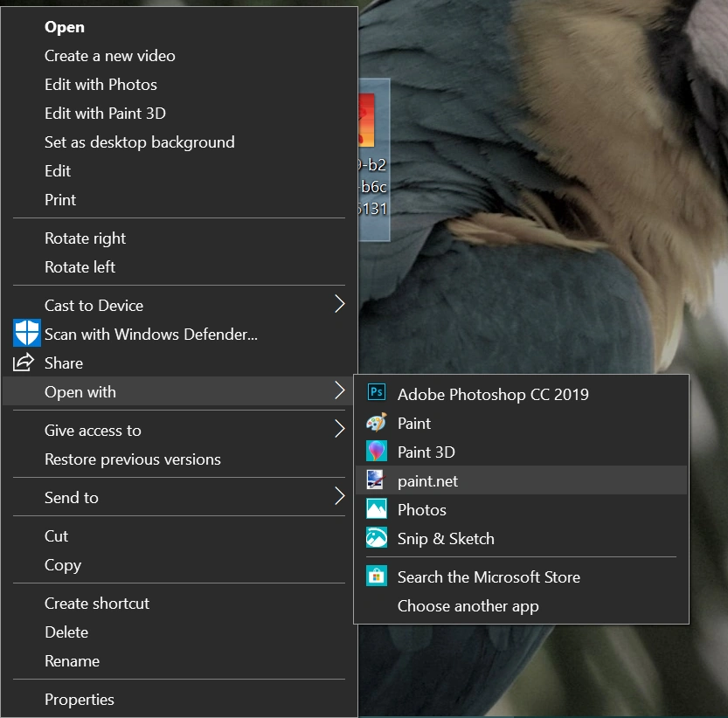Image resolution: width=728 pixels, height=718 pixels.
Task: Click the Adobe Photoshop Ps icon
Action: pos(377,393)
